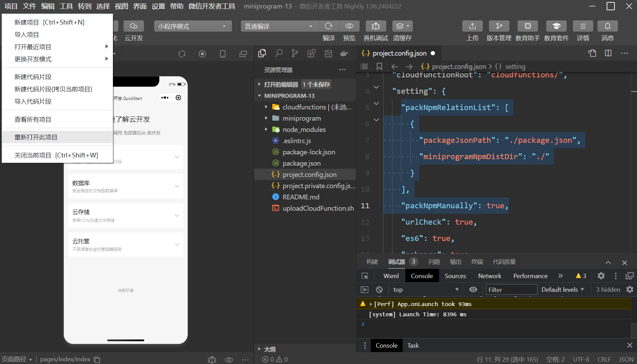
Task: Fold the setting block at line 4
Action: 376,87
